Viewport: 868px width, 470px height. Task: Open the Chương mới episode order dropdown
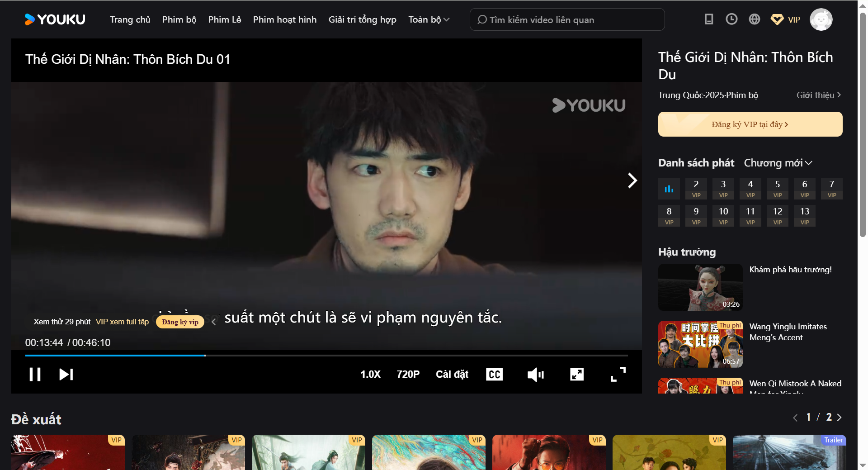tap(777, 163)
